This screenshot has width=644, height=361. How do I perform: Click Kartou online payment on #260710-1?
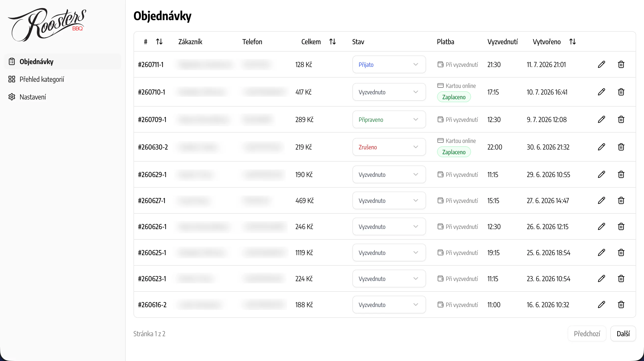pyautogui.click(x=456, y=86)
